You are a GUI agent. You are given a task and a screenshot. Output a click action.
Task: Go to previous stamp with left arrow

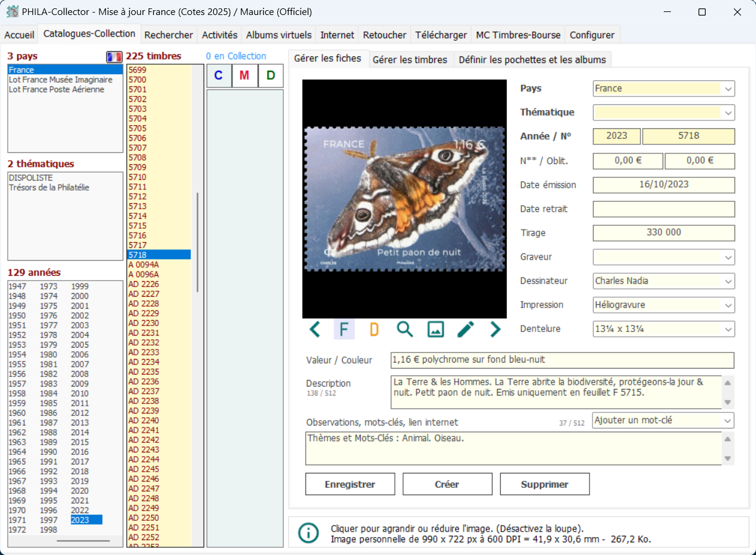point(315,329)
